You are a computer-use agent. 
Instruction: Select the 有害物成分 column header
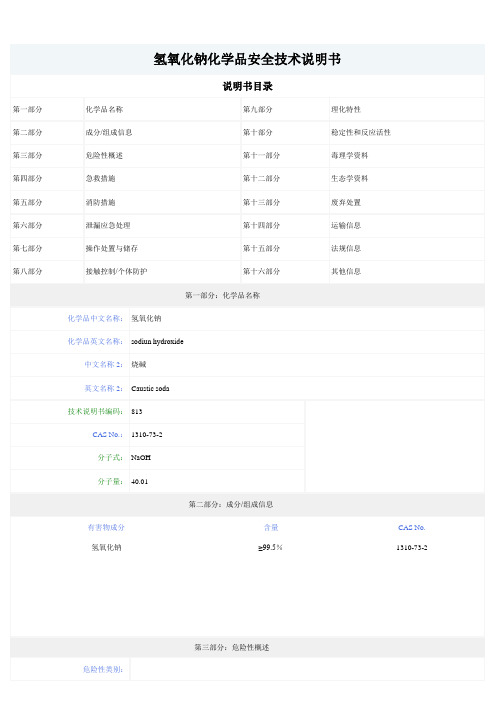pyautogui.click(x=106, y=528)
